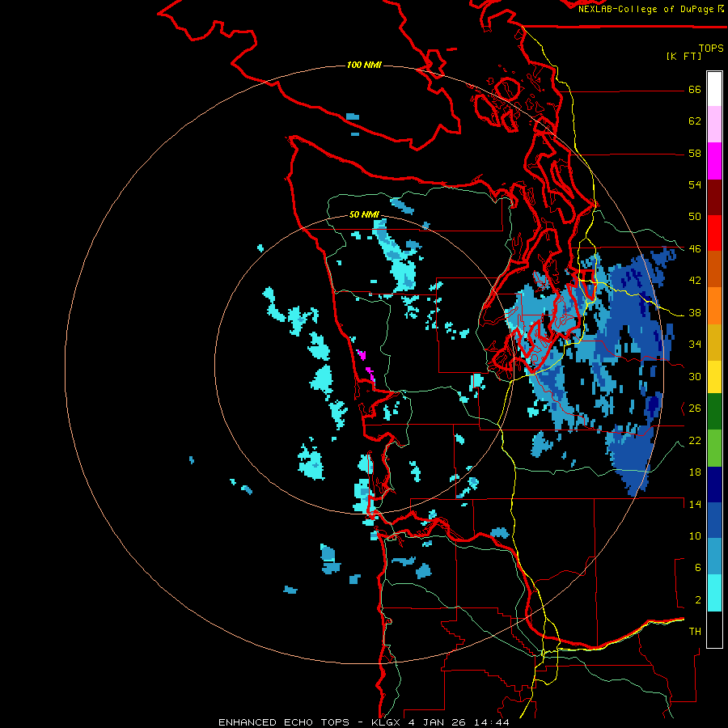Click the 26 value on the legend
This screenshot has width=728, height=728.
tap(695, 408)
